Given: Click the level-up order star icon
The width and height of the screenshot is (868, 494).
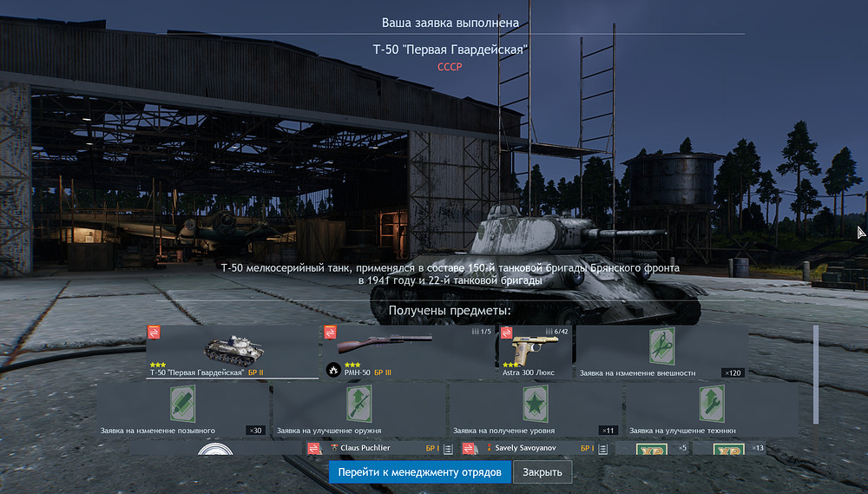Looking at the screenshot, I should click(x=535, y=404).
